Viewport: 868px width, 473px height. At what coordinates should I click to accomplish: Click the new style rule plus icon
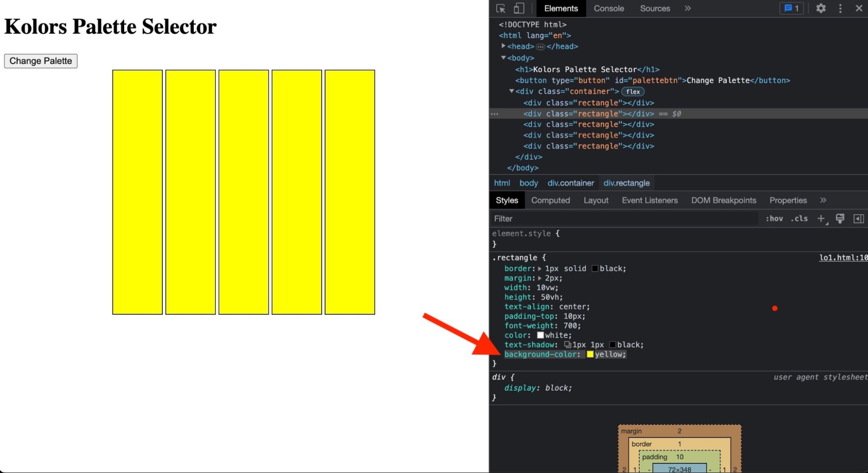click(821, 218)
